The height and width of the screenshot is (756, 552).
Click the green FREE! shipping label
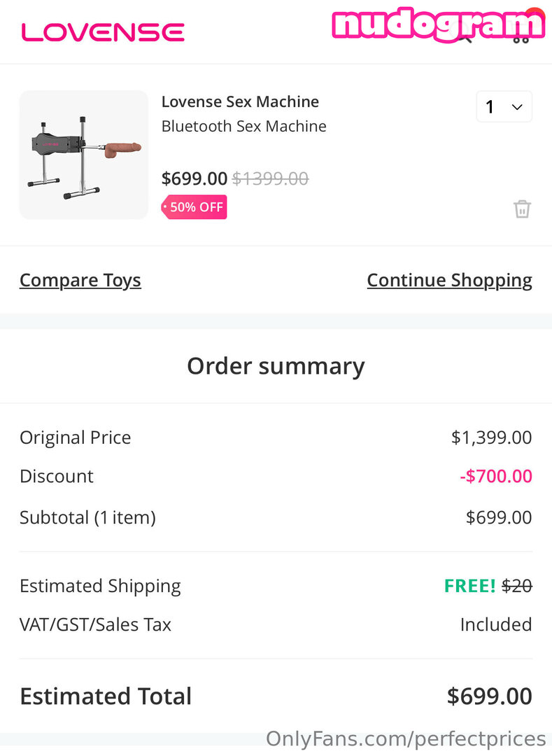(x=469, y=586)
